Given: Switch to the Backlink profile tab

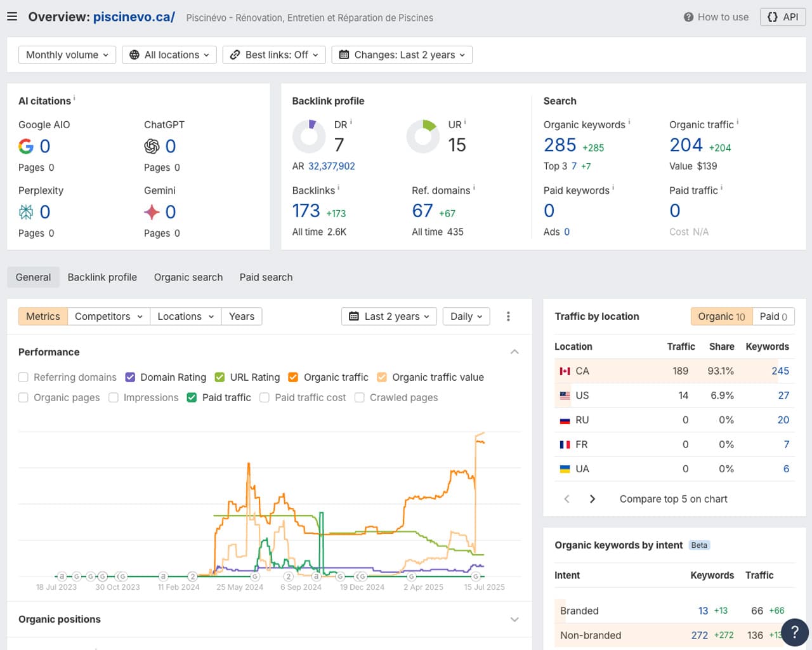Looking at the screenshot, I should pos(102,277).
